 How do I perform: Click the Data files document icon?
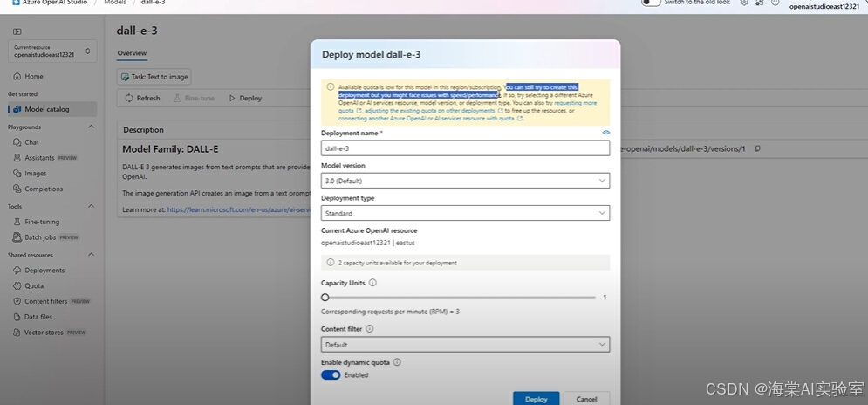pyautogui.click(x=17, y=317)
